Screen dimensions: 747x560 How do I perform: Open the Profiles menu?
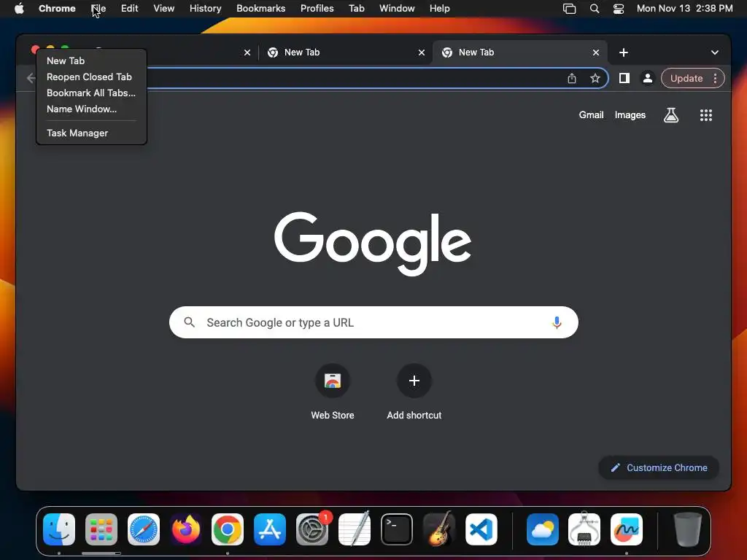[317, 8]
